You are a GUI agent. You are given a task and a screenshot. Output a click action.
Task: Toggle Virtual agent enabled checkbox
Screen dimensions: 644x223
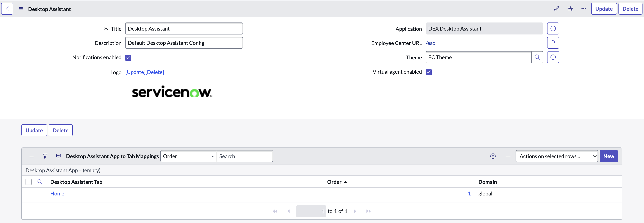428,72
